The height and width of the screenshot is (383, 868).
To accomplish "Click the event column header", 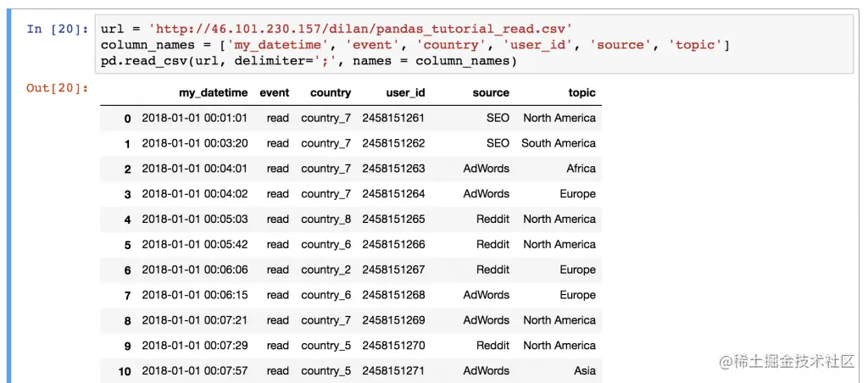I will [275, 93].
